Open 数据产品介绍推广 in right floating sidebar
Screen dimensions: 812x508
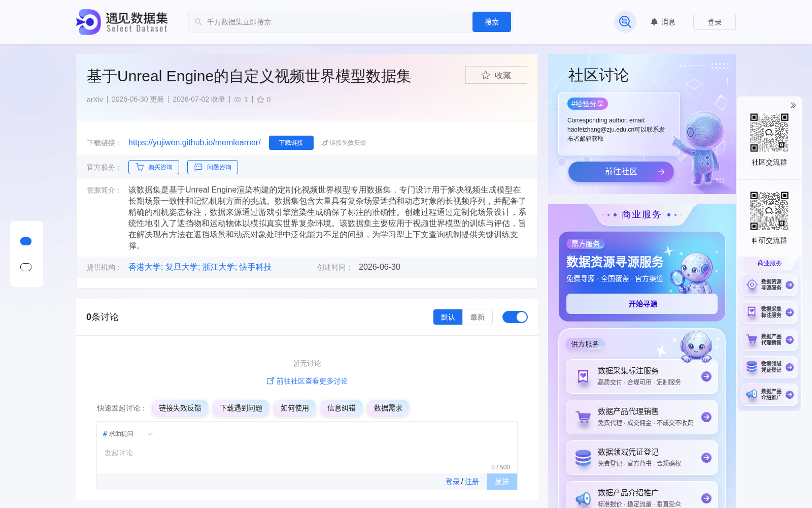pos(770,395)
